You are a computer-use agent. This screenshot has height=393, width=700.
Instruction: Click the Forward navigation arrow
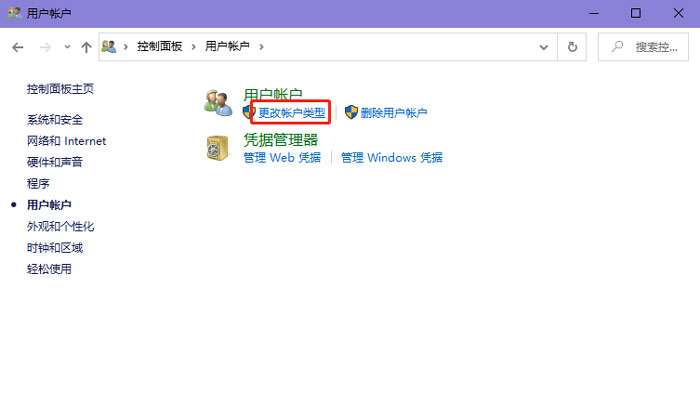45,47
